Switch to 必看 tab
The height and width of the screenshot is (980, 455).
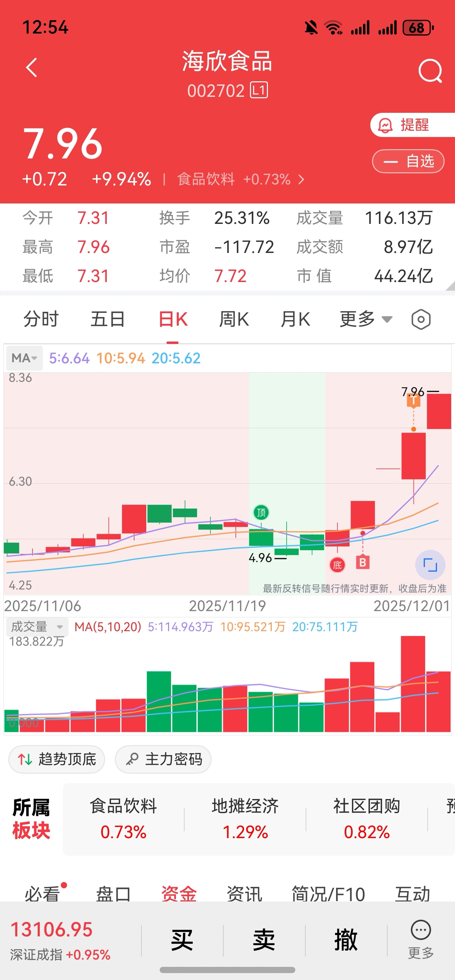tap(43, 893)
